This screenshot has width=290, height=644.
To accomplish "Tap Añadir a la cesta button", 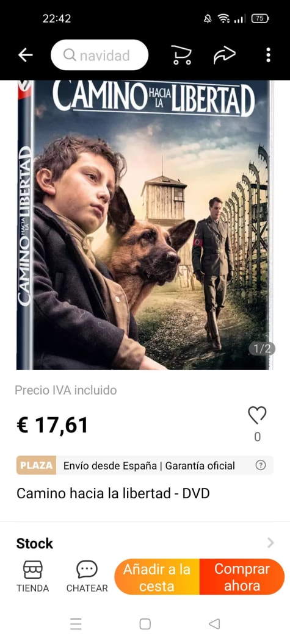I will (x=157, y=577).
